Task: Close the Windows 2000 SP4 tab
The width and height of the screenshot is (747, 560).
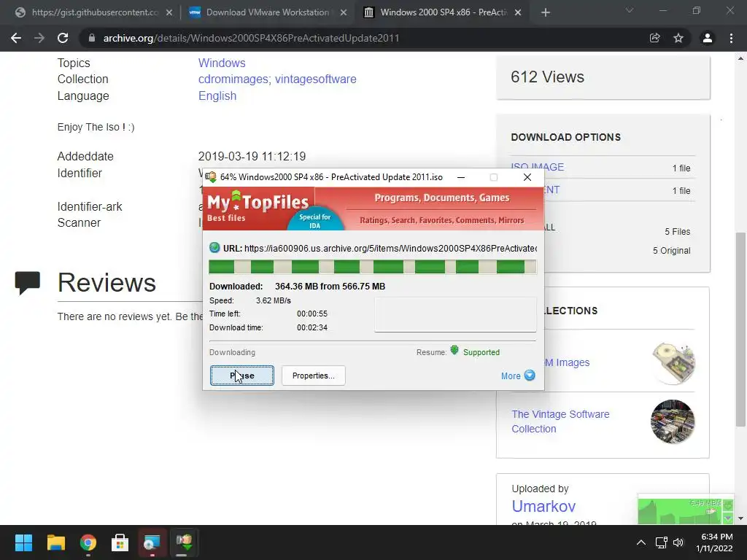Action: [519, 13]
